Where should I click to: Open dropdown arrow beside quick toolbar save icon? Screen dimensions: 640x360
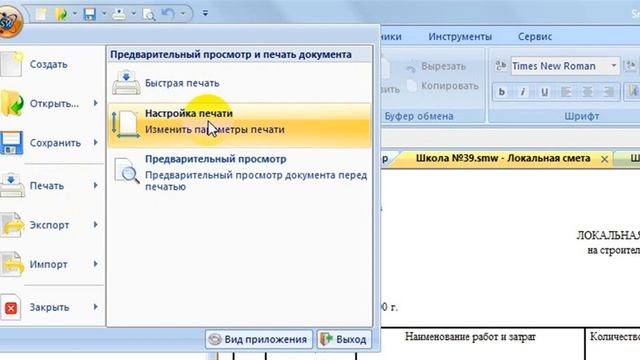coord(104,13)
